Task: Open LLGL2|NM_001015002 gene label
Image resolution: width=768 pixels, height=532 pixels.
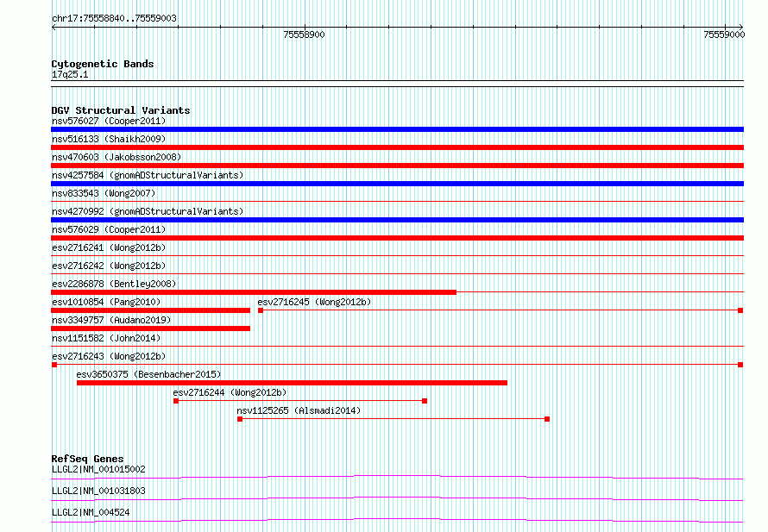Action: click(98, 469)
